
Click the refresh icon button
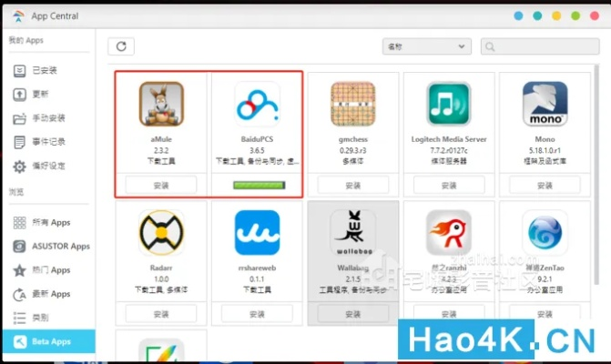pyautogui.click(x=121, y=46)
